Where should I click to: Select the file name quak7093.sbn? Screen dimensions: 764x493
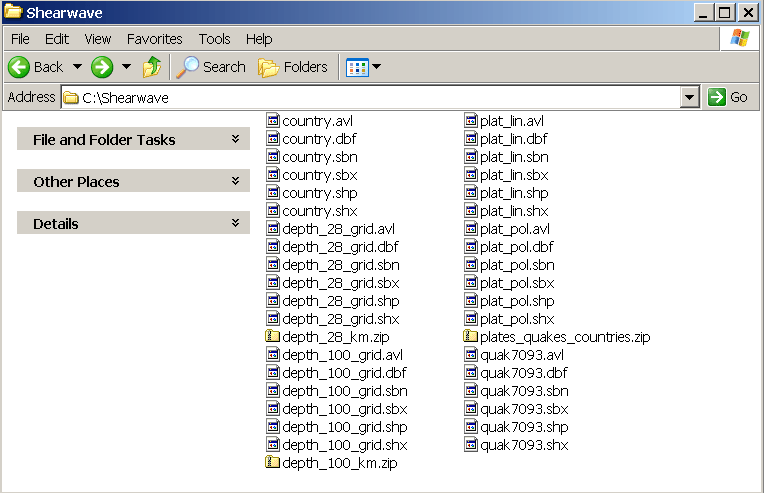(x=524, y=391)
